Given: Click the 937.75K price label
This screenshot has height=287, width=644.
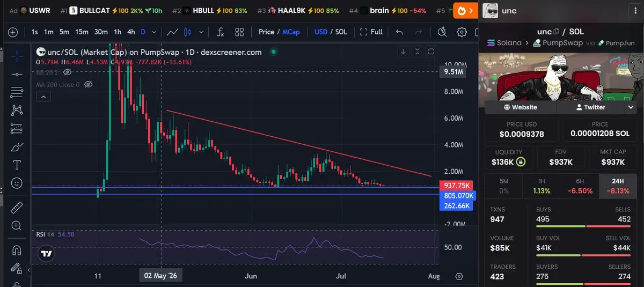Looking at the screenshot, I should (x=456, y=185).
